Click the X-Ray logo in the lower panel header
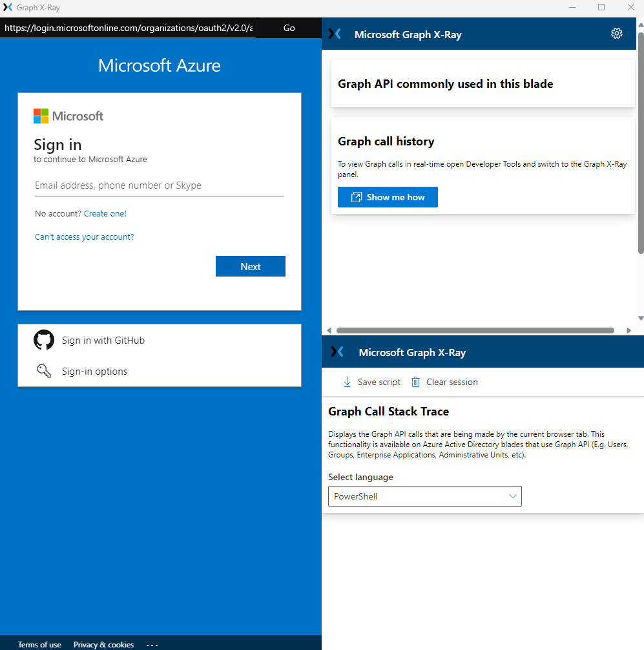Image resolution: width=644 pixels, height=650 pixels. [337, 352]
